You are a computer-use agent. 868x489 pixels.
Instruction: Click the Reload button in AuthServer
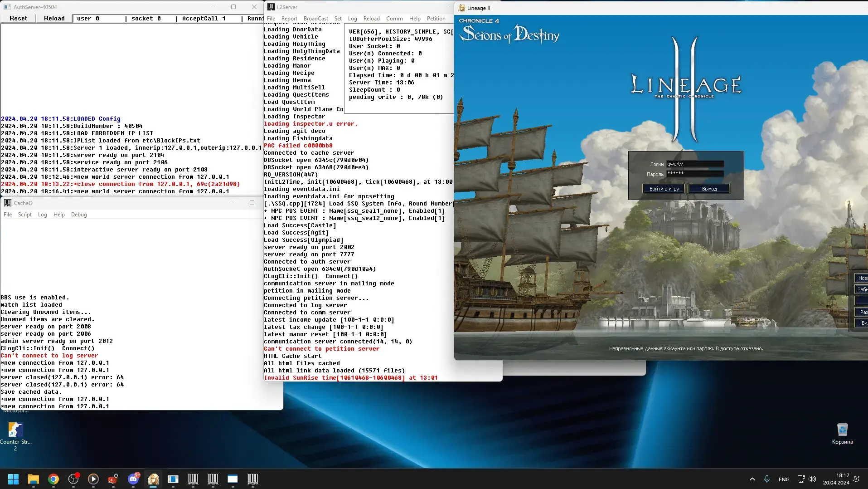point(54,18)
